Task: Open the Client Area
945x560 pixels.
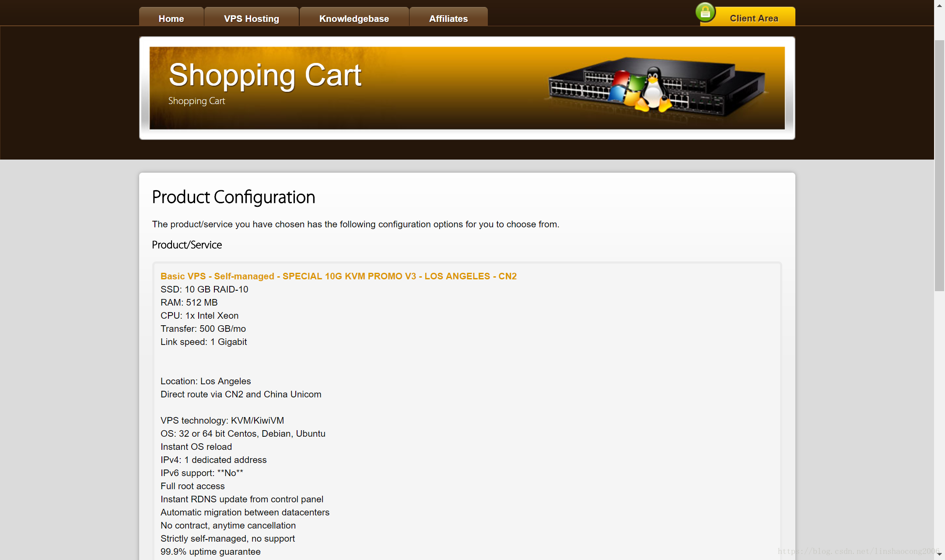Action: [x=753, y=18]
